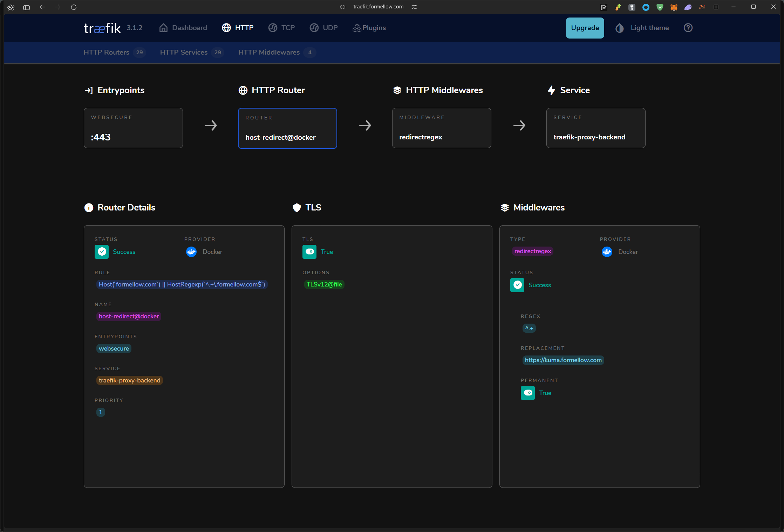The width and height of the screenshot is (784, 532).
Task: Click the Entrypoints arrow icon heading
Action: (x=89, y=90)
